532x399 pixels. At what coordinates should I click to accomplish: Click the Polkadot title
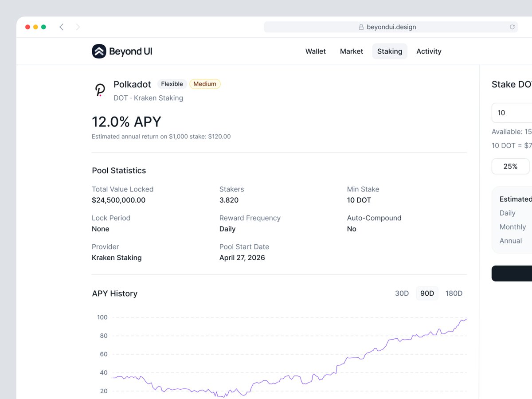coord(132,84)
